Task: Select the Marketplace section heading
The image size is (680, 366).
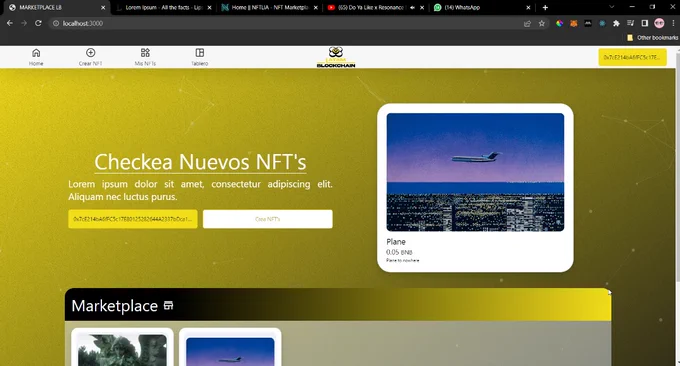Action: click(x=114, y=306)
